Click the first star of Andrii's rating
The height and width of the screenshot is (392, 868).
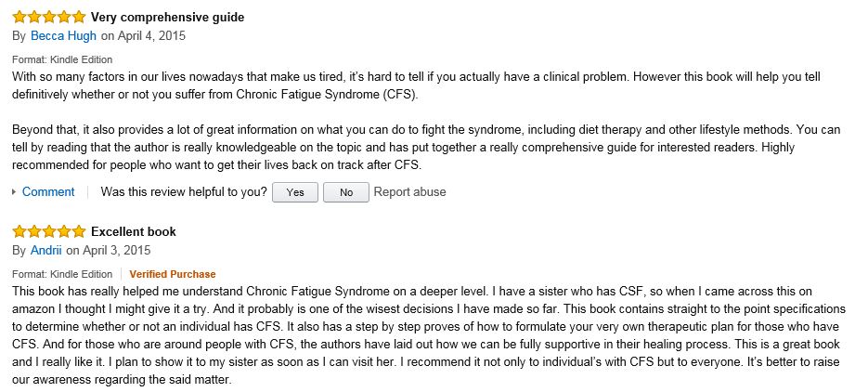tap(19, 231)
